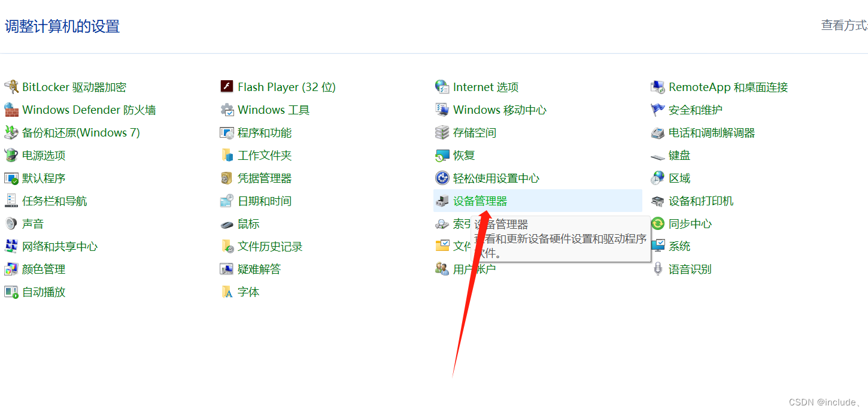This screenshot has width=868, height=412.
Task: Click the 用户帐户 people icon
Action: pyautogui.click(x=442, y=269)
